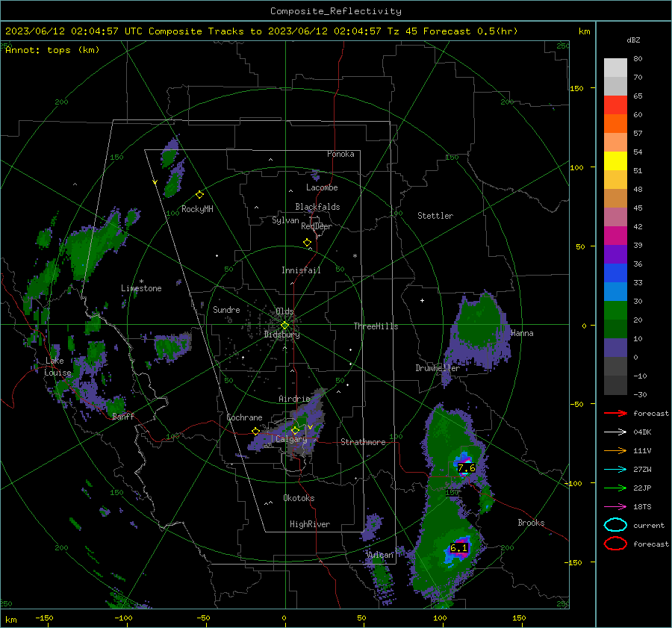Viewport: 672px width, 628px height.
Task: Click the Limestone label
Action: [141, 288]
